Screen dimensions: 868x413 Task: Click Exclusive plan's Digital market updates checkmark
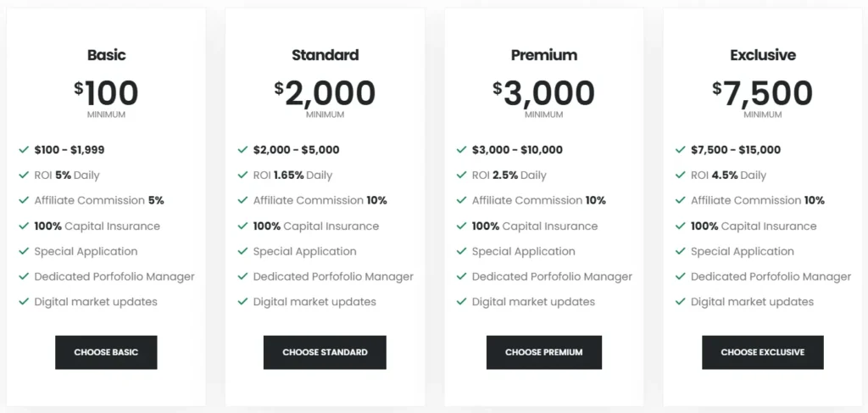pyautogui.click(x=680, y=302)
